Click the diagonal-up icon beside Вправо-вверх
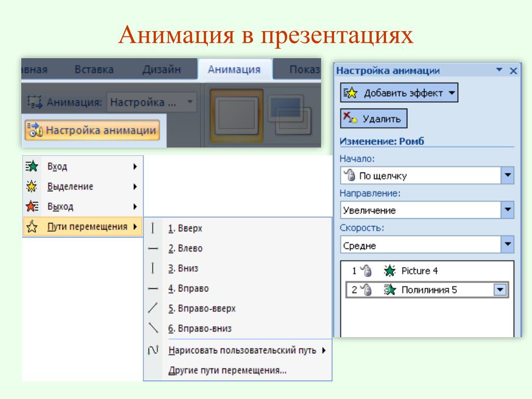 [153, 308]
